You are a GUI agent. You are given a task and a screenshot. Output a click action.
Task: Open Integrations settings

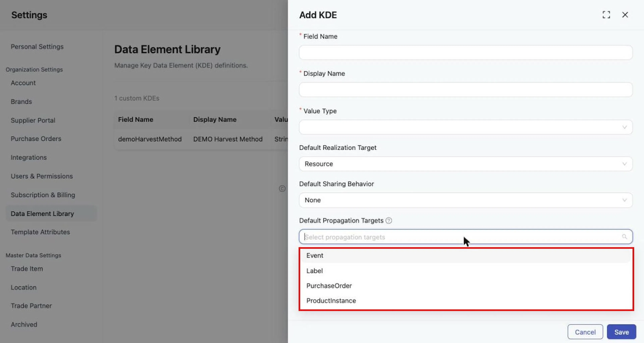[x=29, y=157]
